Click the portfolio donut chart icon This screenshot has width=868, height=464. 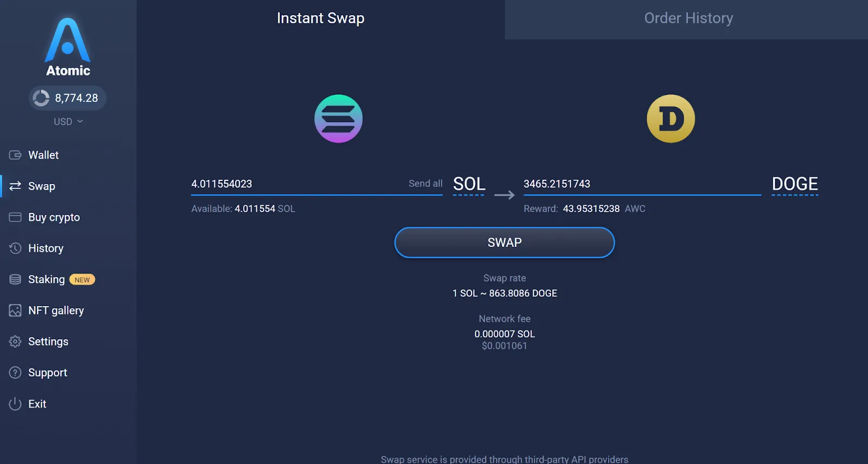41,98
